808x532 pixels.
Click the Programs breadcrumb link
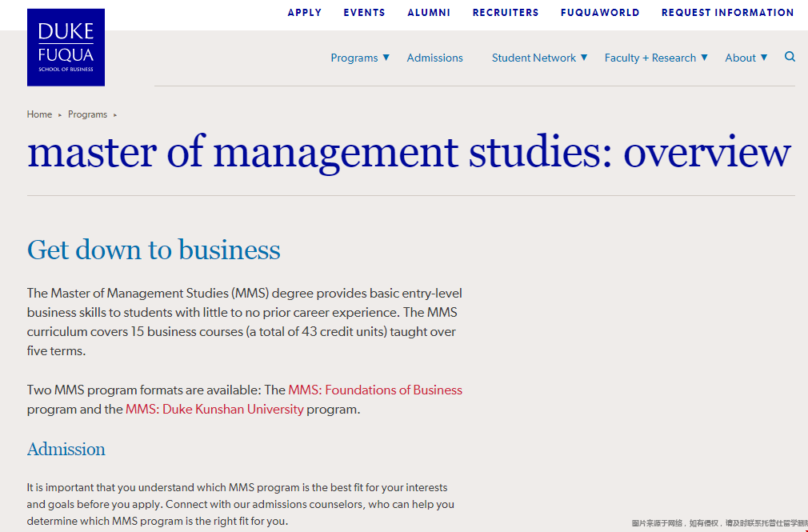tap(88, 114)
